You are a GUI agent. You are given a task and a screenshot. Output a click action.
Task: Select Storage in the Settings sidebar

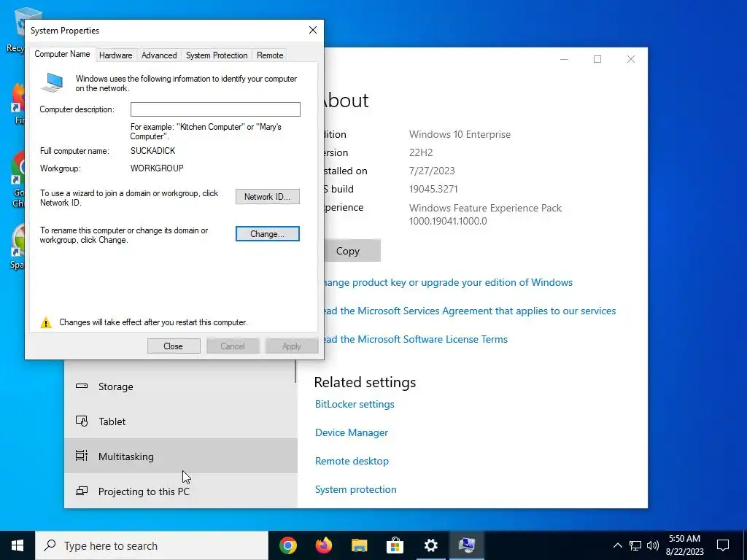[180, 386]
